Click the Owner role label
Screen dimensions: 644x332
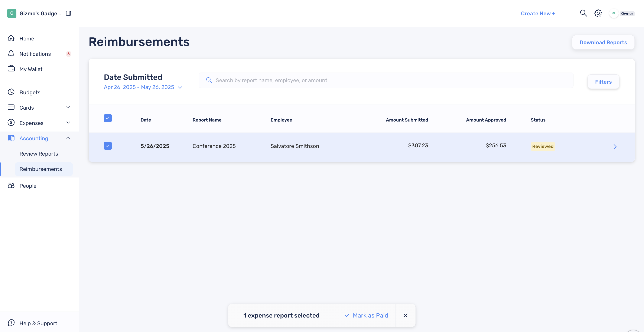tap(627, 13)
